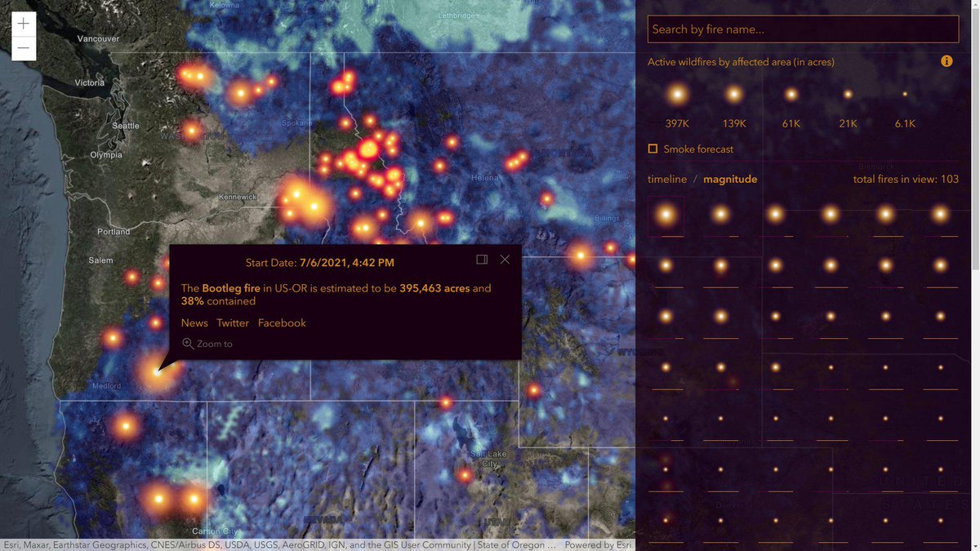Click the Spokane label on the map
The image size is (980, 551).
296,122
